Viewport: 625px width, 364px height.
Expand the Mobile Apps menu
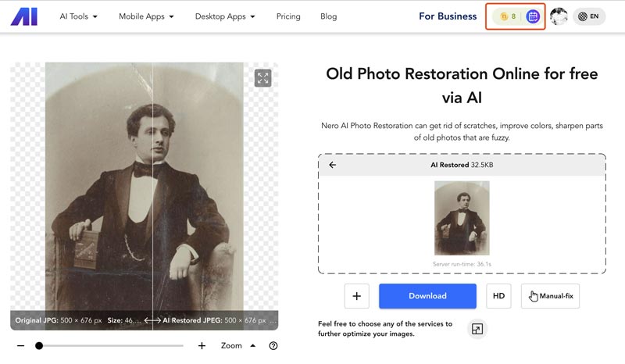point(146,16)
